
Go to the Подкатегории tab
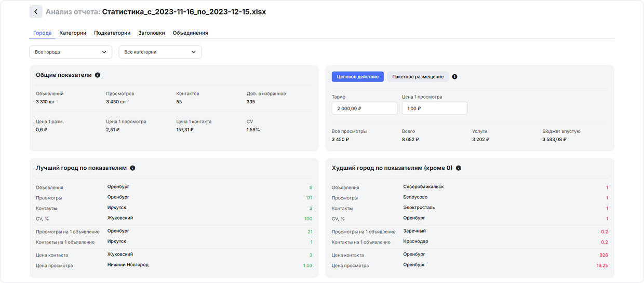(x=112, y=33)
